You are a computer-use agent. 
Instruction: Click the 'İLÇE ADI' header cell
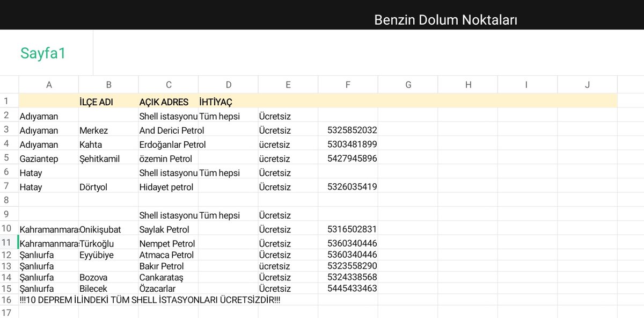pos(108,102)
